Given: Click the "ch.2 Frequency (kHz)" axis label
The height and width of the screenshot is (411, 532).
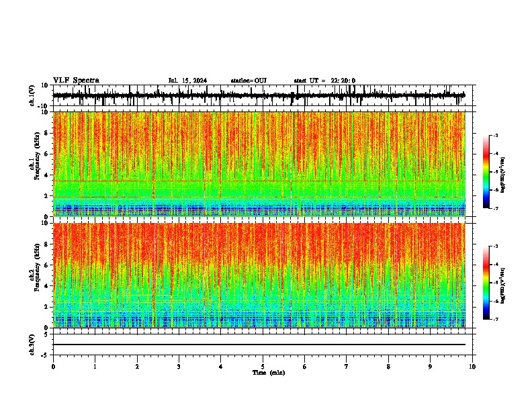Looking at the screenshot, I should pyautogui.click(x=34, y=267).
